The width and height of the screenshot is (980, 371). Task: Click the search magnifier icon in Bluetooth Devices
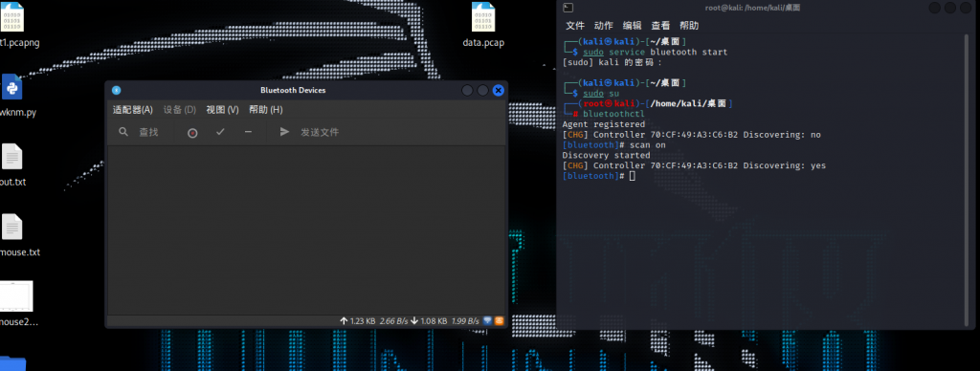(x=123, y=132)
